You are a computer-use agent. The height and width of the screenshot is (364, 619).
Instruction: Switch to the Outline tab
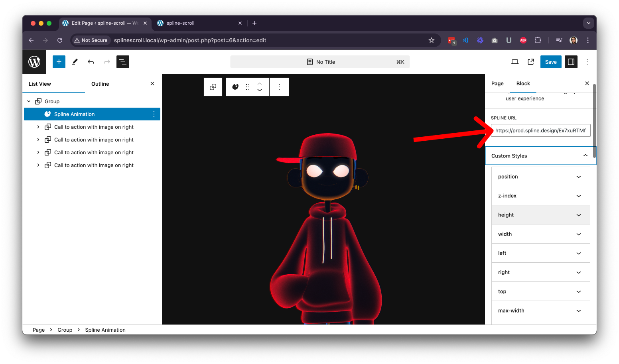100,84
